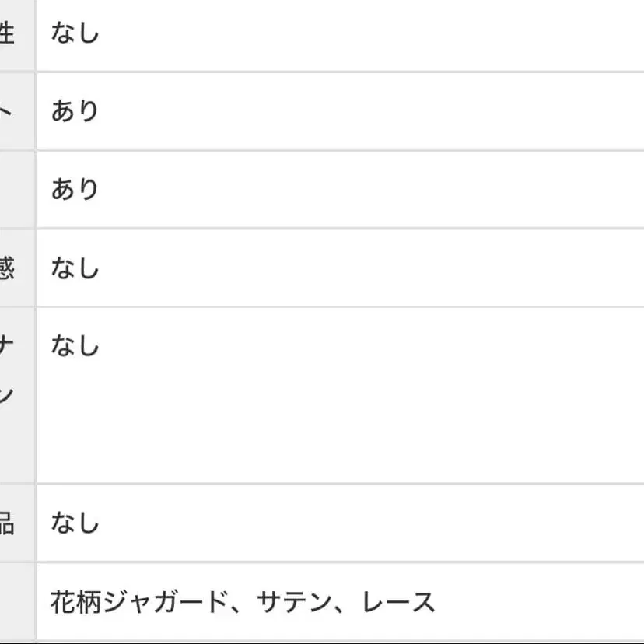Click the なし value in the 品 row
The height and width of the screenshot is (644, 644).
(x=75, y=523)
